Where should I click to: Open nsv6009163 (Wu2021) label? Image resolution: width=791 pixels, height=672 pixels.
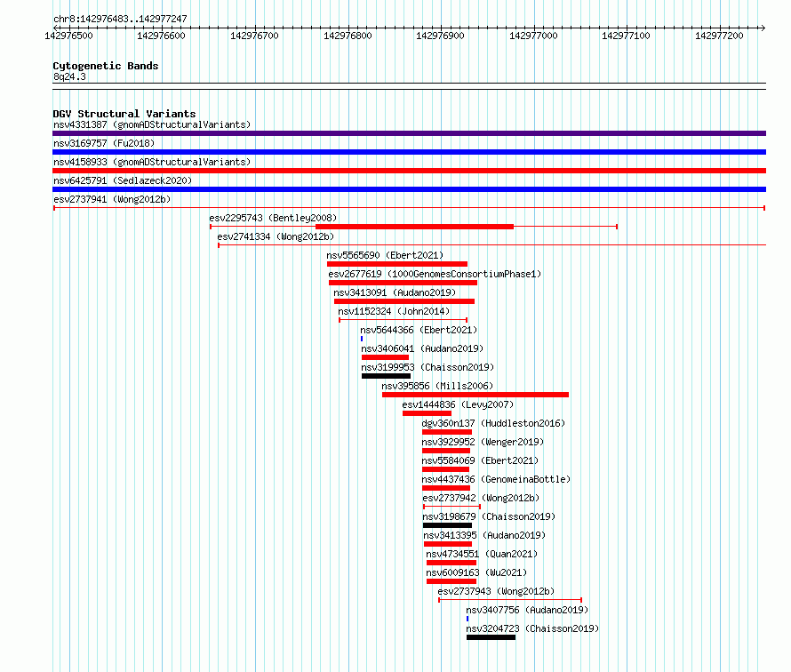pos(476,572)
